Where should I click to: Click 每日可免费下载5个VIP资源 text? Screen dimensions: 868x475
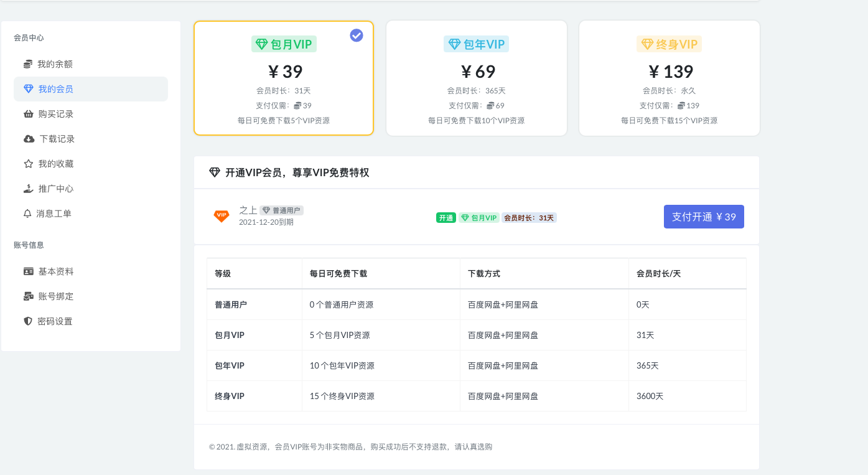[284, 121]
